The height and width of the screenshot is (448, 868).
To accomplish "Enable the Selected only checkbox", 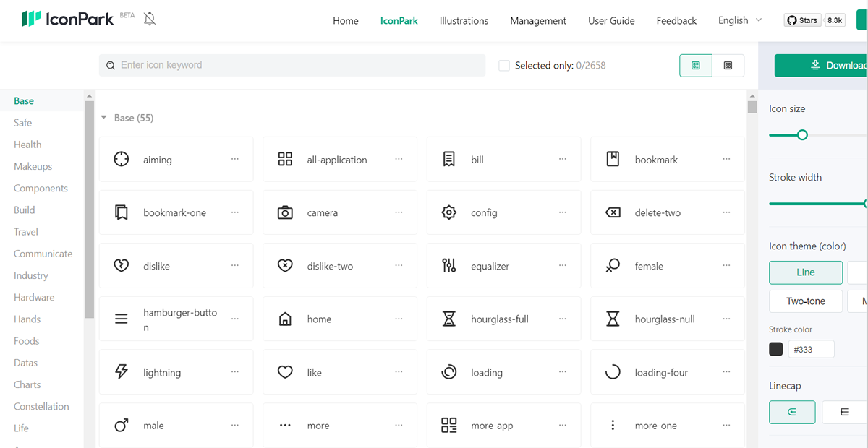I will 504,66.
